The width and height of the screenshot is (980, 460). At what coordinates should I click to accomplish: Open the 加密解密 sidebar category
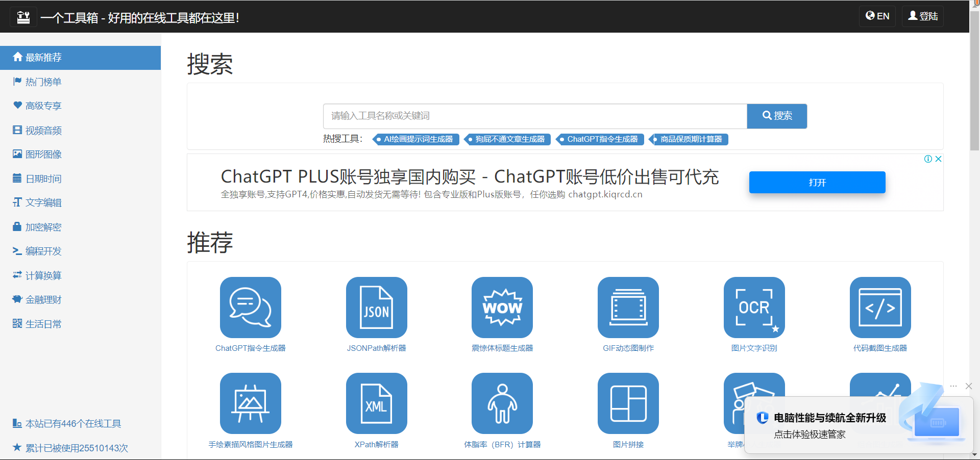[x=80, y=227]
